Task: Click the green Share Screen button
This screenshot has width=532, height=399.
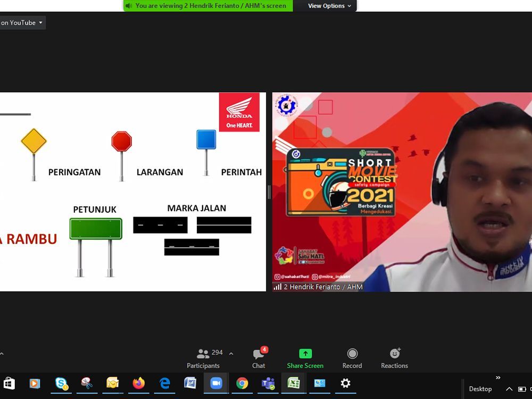Action: coord(305,359)
